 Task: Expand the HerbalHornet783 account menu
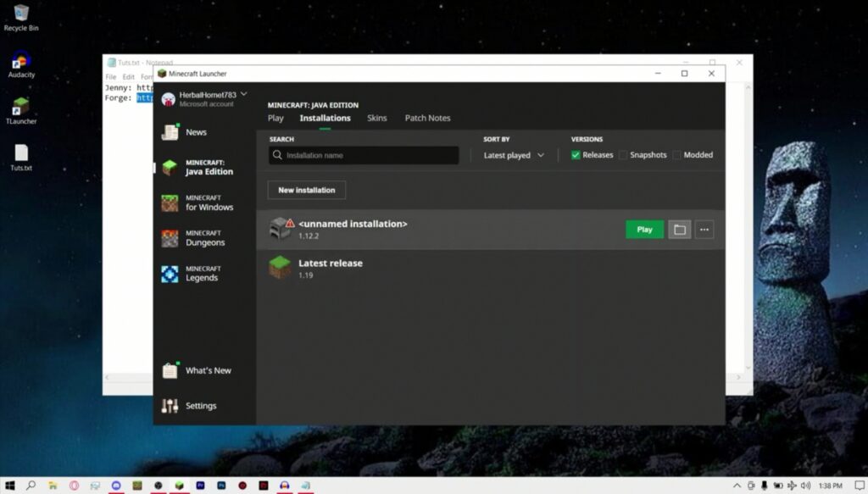243,95
